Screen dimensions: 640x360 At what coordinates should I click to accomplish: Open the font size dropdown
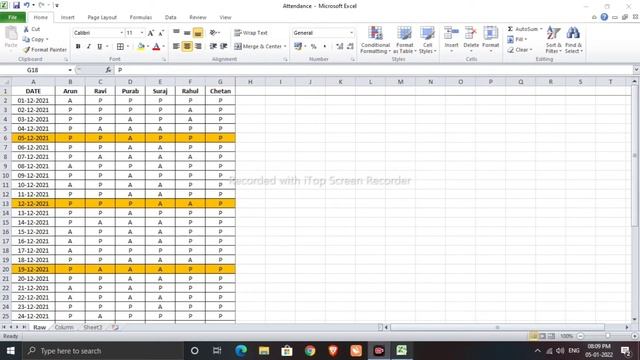142,33
